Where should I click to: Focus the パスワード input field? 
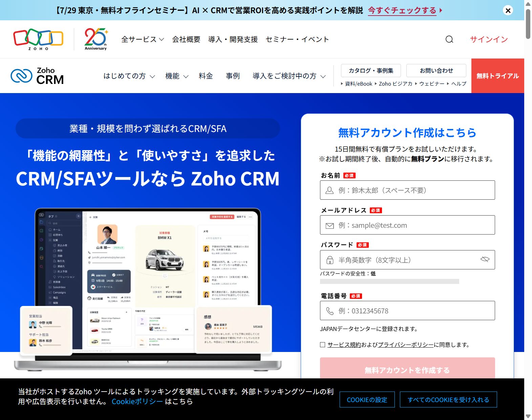tap(407, 260)
